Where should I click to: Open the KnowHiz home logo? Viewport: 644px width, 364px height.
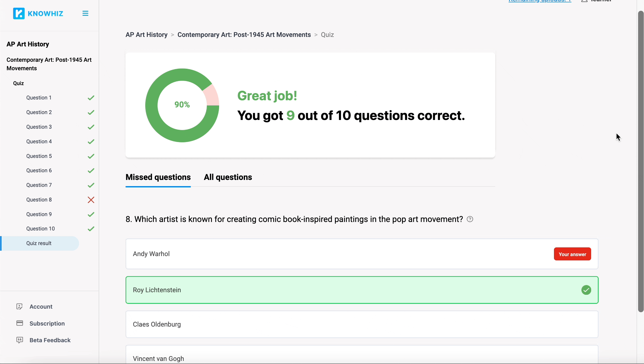[38, 13]
